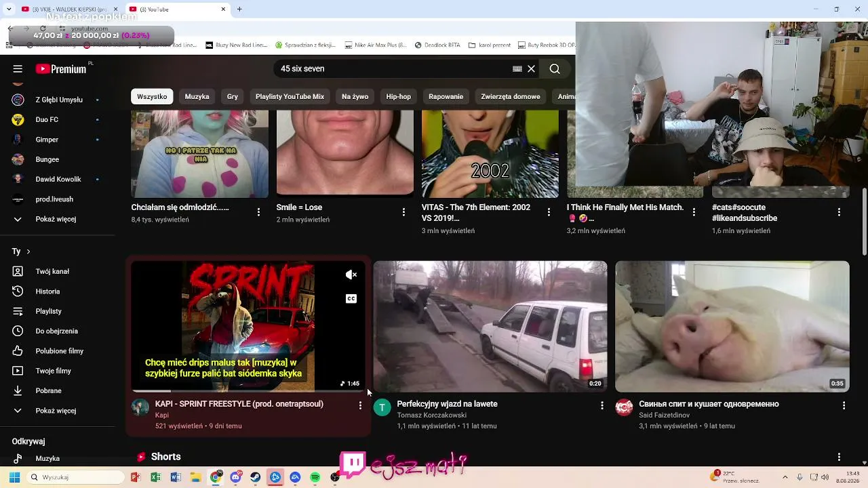Image resolution: width=868 pixels, height=488 pixels.
Task: Select the Gry filter chip
Action: pyautogui.click(x=233, y=96)
